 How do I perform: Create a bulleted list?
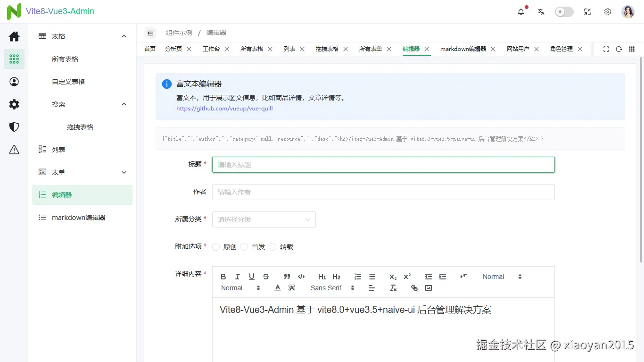click(x=372, y=277)
